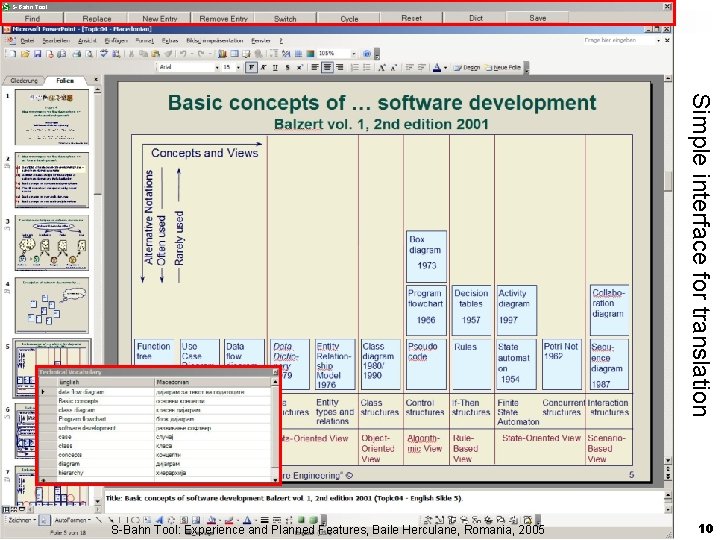Click the Open file folder icon

[x=25, y=54]
